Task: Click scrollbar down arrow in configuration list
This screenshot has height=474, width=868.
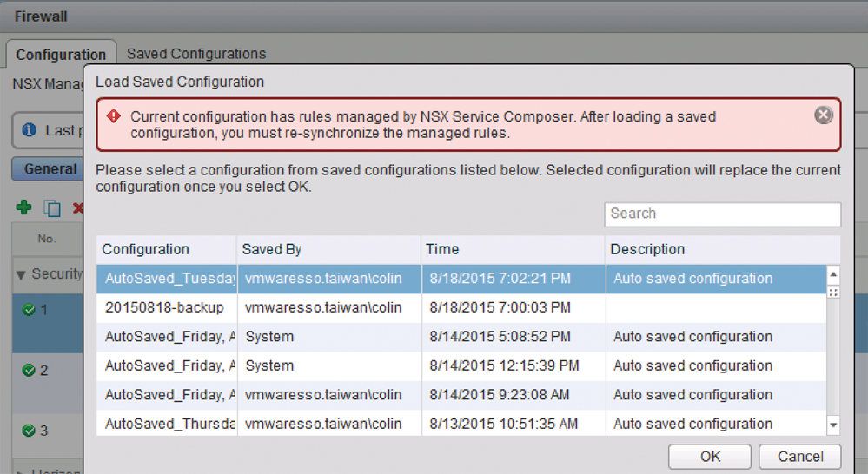Action: (833, 425)
